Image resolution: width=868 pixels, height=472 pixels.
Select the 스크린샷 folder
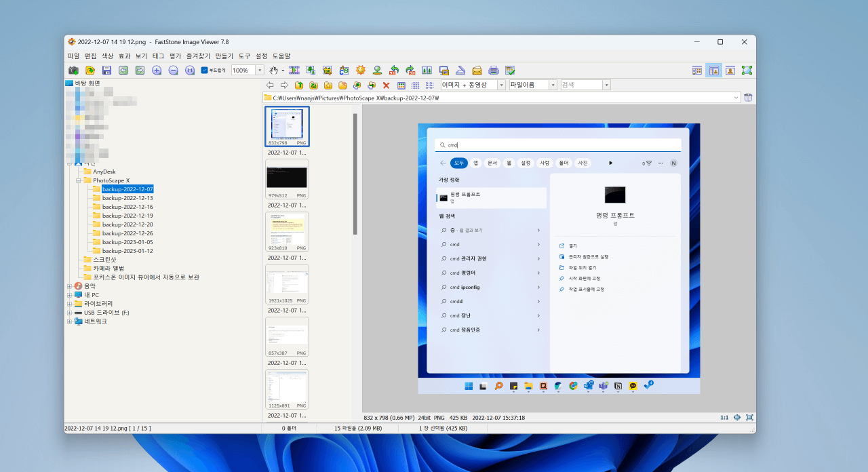click(104, 260)
